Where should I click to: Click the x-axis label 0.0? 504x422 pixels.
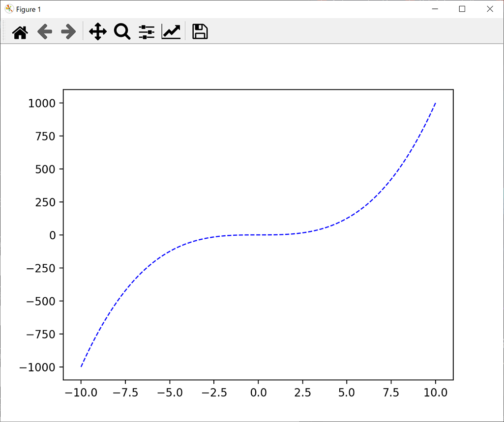click(x=259, y=393)
